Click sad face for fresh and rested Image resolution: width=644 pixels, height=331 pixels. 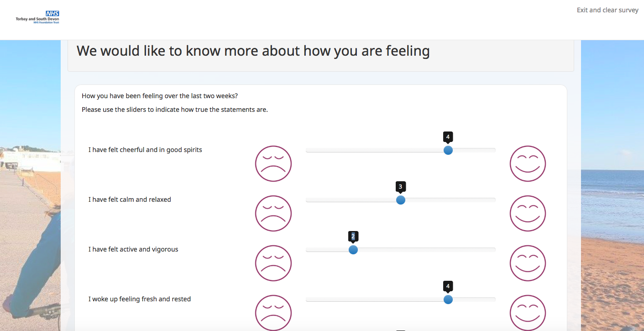click(273, 313)
